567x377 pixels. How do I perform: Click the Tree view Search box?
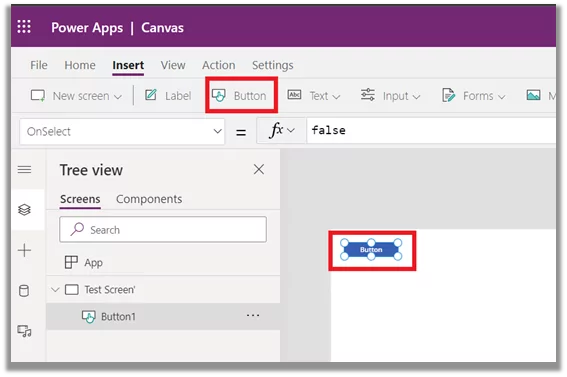click(163, 229)
